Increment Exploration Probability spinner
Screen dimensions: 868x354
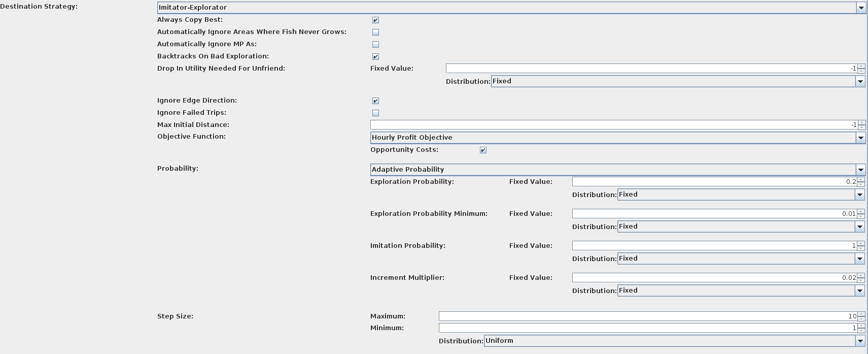click(x=861, y=180)
